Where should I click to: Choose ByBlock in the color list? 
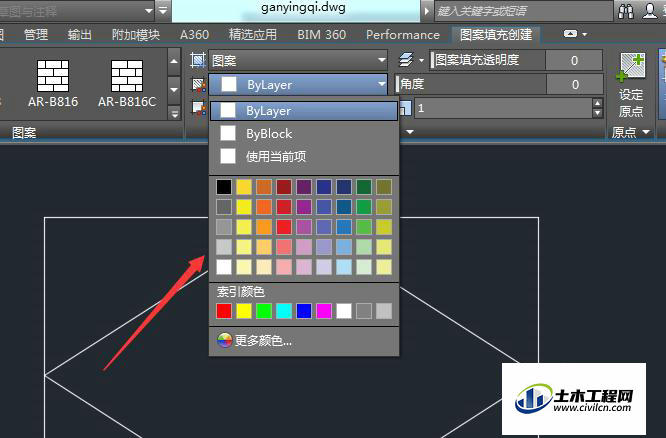coord(304,133)
